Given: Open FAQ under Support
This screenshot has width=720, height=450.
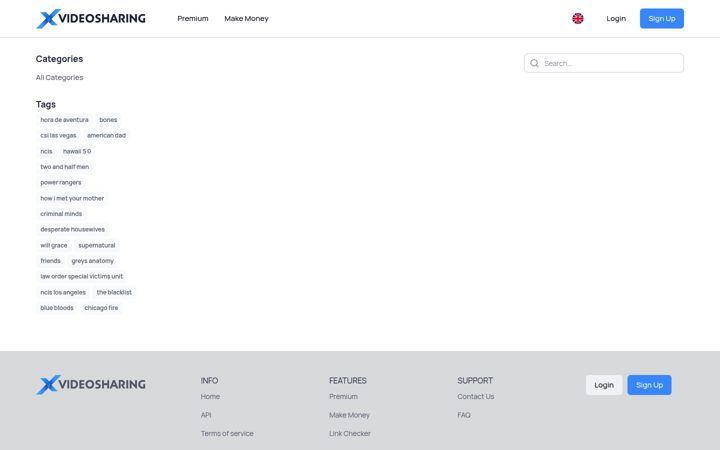Looking at the screenshot, I should pyautogui.click(x=464, y=415).
